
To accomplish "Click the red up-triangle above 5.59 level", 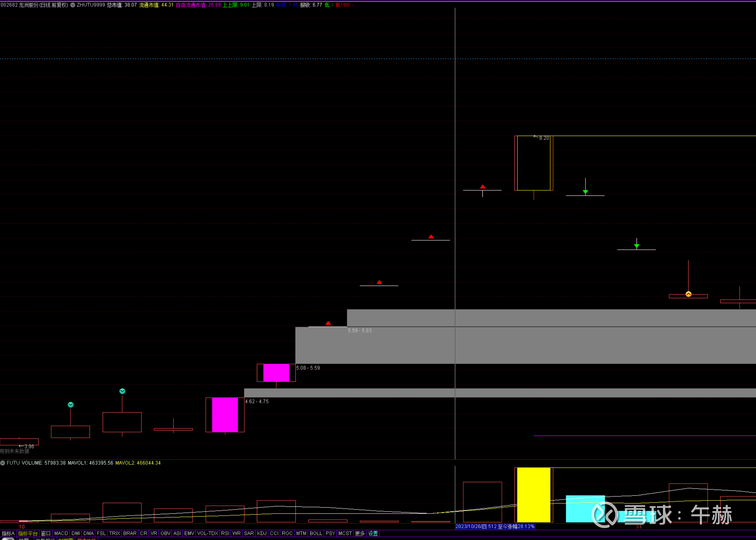I will (328, 323).
